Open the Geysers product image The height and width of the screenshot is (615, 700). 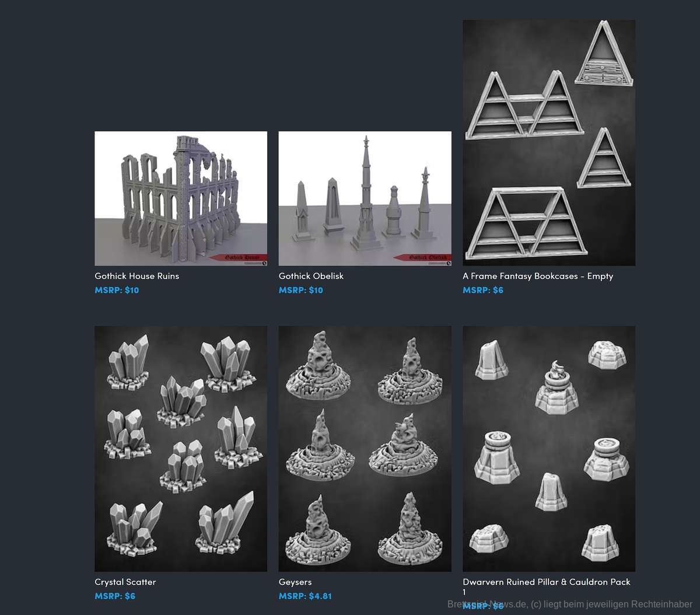[365, 449]
